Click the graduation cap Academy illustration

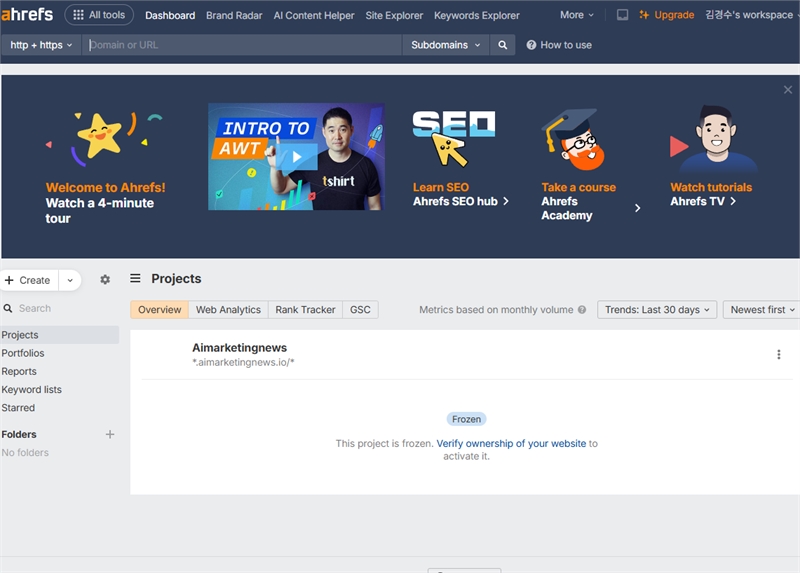click(574, 139)
